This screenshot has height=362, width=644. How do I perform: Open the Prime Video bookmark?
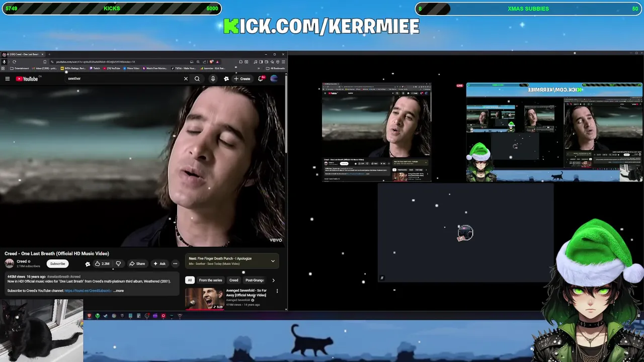click(131, 68)
